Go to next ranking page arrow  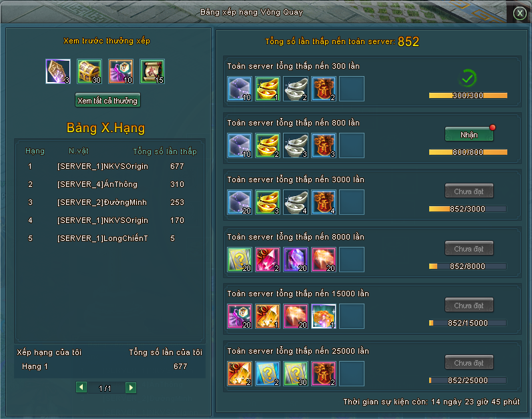[x=131, y=388]
